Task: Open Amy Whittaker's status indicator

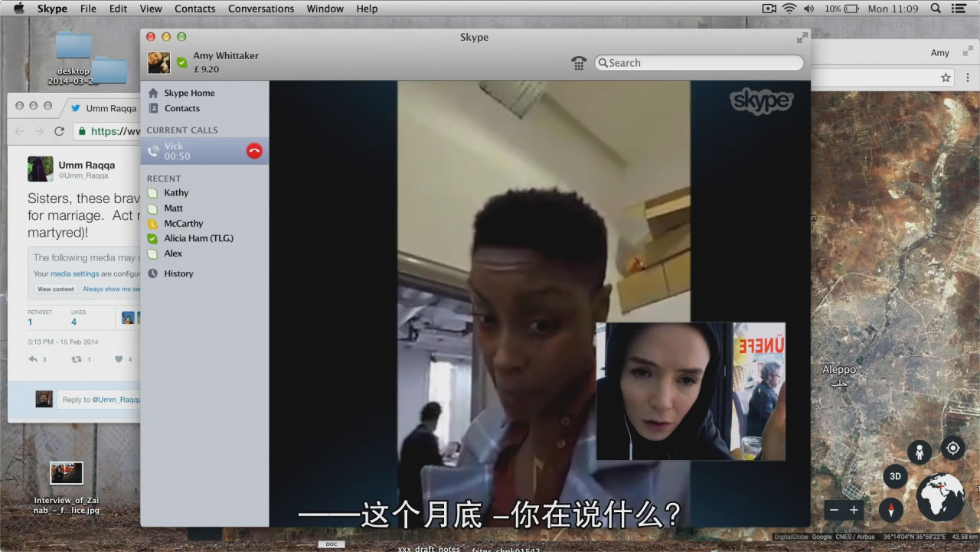Action: coord(181,63)
